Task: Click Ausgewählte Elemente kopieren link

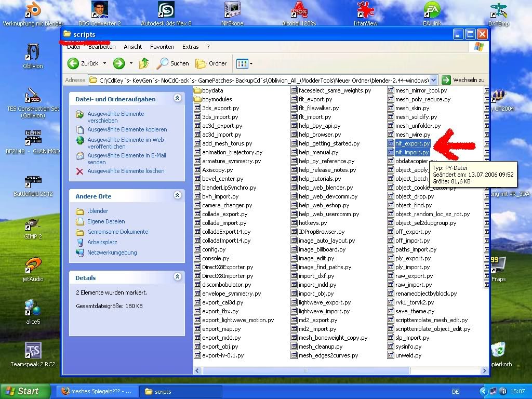Action: (x=127, y=129)
